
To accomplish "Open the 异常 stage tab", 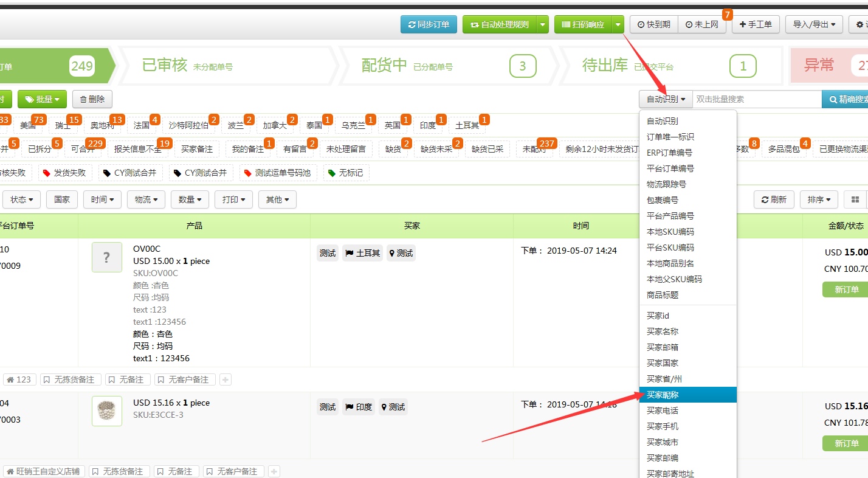I will coord(829,65).
